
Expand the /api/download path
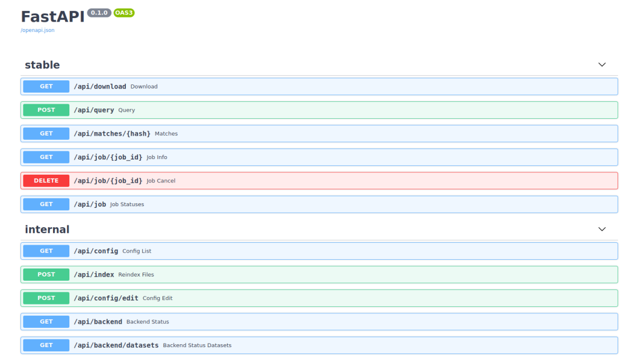click(100, 87)
